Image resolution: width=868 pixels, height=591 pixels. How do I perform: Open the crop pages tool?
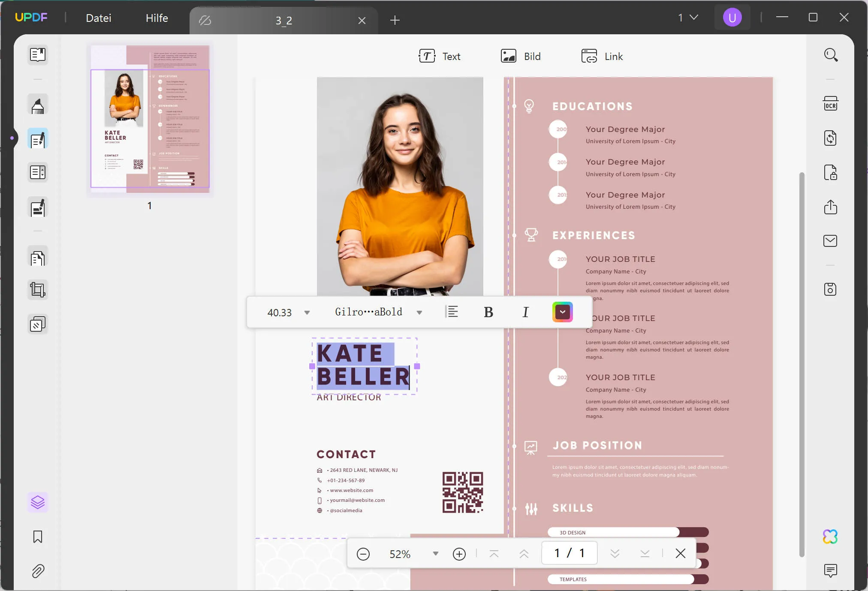coord(38,290)
